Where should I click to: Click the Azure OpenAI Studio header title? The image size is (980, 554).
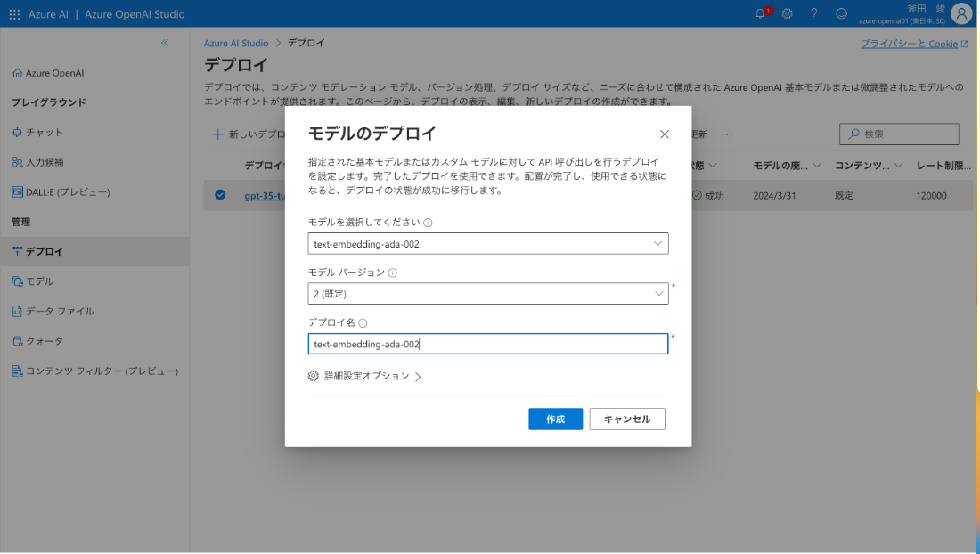pyautogui.click(x=135, y=13)
